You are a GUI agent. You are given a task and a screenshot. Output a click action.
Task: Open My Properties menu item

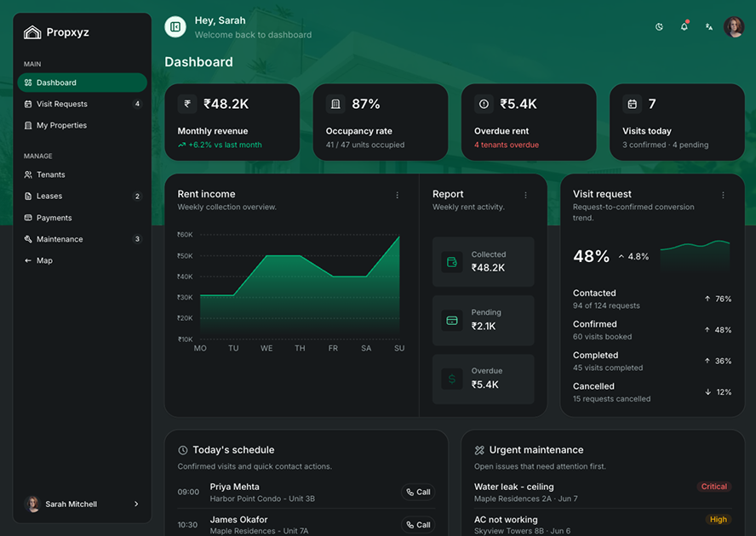pos(83,125)
